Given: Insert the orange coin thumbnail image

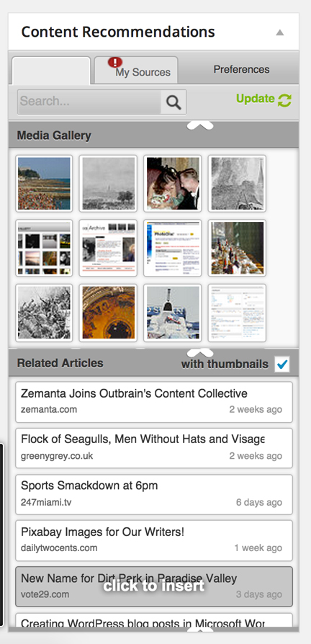Looking at the screenshot, I should [108, 313].
